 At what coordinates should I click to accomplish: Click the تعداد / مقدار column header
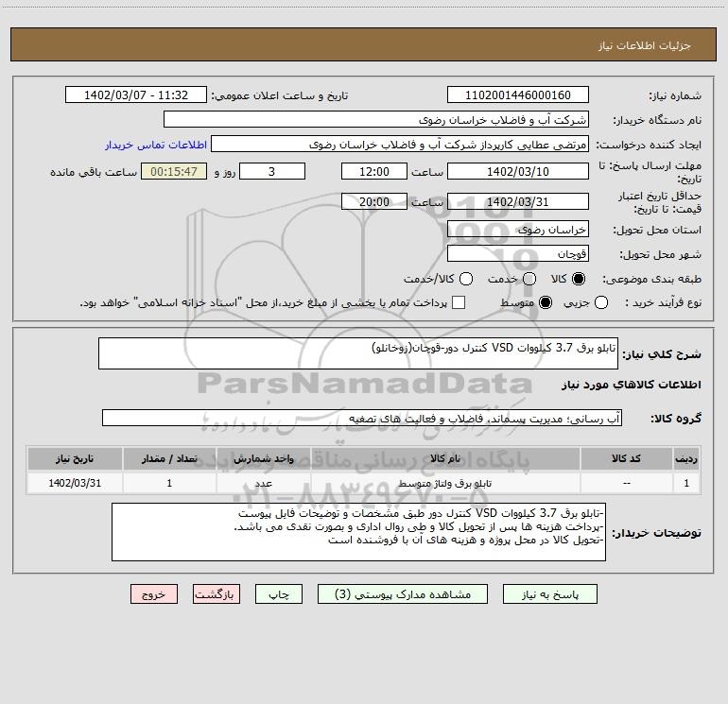click(169, 458)
